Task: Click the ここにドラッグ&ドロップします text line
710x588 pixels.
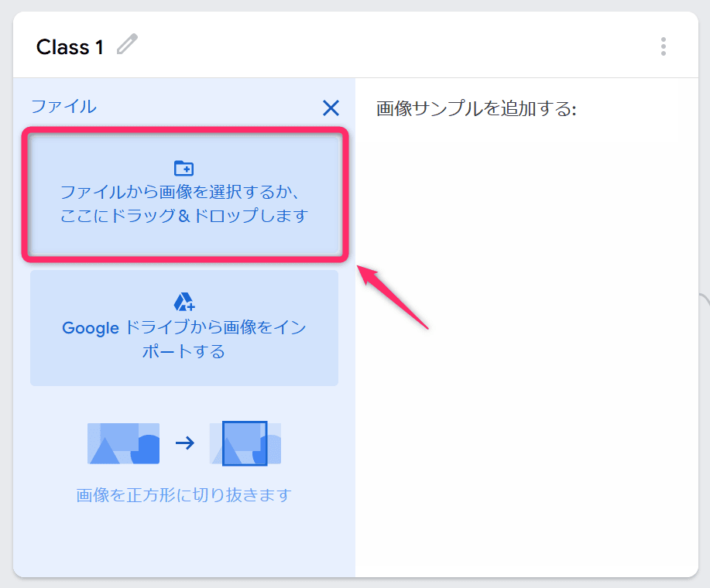Action: [x=184, y=216]
